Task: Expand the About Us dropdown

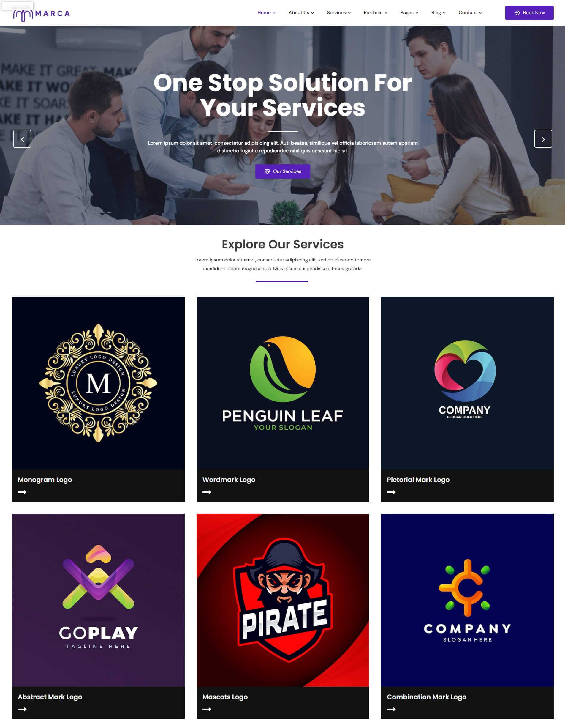Action: tap(301, 13)
